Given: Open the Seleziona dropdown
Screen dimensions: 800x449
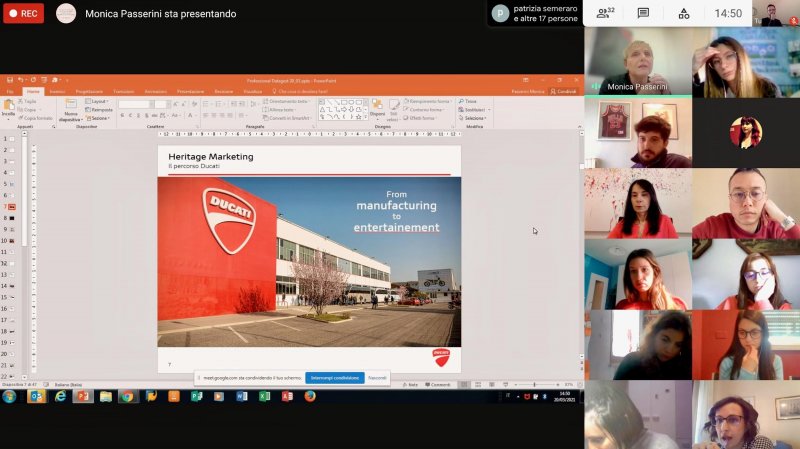Looking at the screenshot, I should (x=472, y=118).
